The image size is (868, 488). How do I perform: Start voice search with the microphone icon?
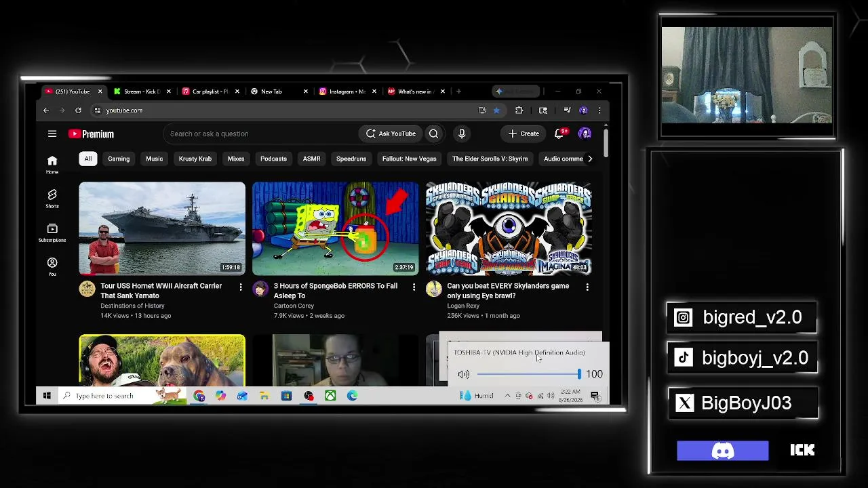point(462,134)
